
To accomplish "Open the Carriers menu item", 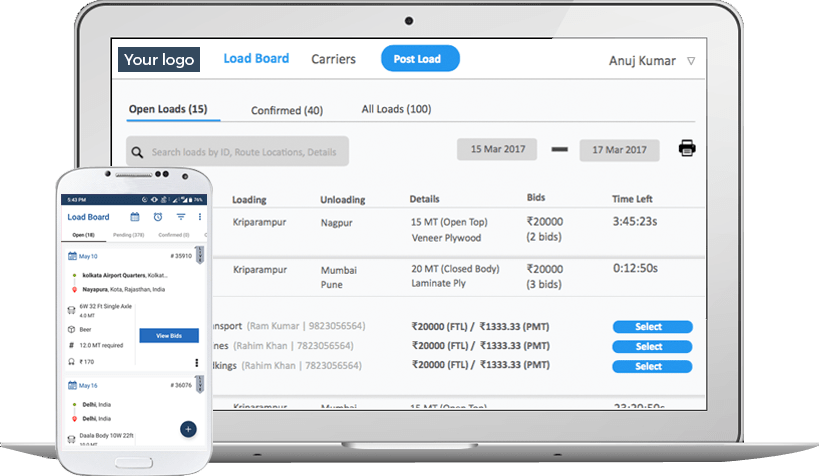I will pos(333,59).
